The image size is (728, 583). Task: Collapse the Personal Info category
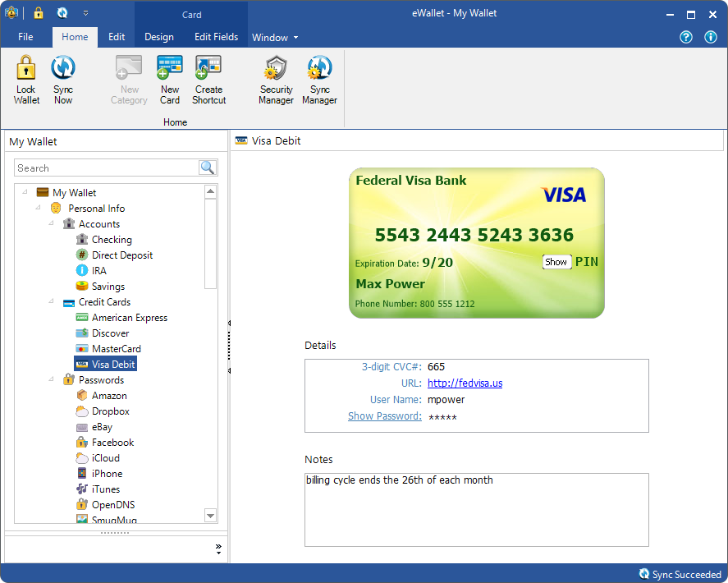(x=38, y=208)
